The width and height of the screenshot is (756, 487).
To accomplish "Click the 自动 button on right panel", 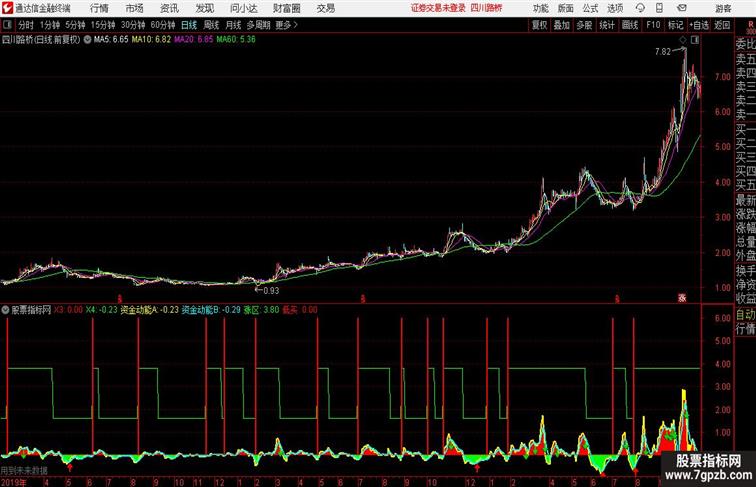I will click(745, 315).
